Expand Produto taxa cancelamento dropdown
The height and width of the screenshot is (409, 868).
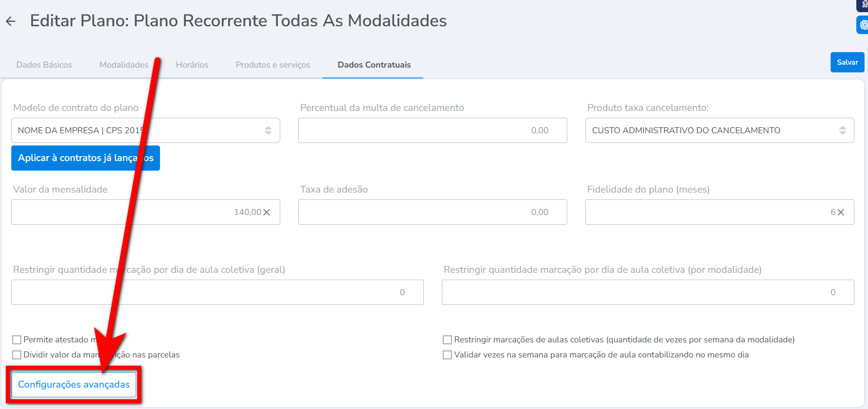click(719, 130)
